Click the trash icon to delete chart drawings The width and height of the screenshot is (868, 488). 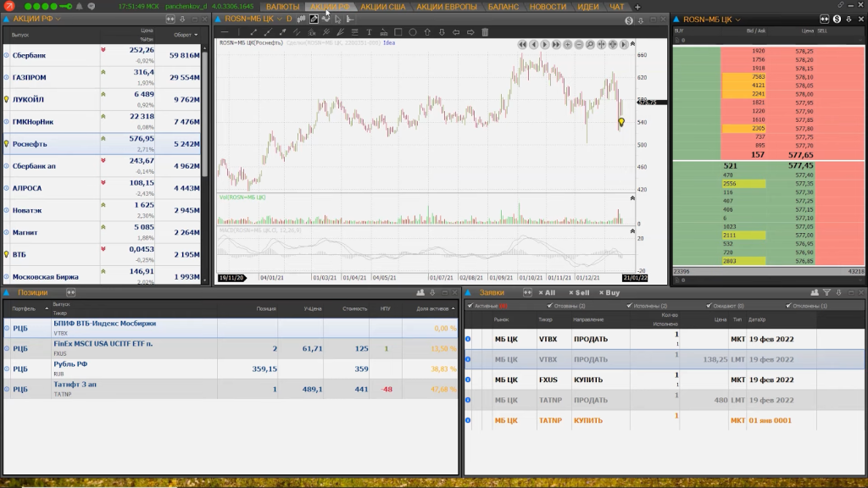pos(485,32)
